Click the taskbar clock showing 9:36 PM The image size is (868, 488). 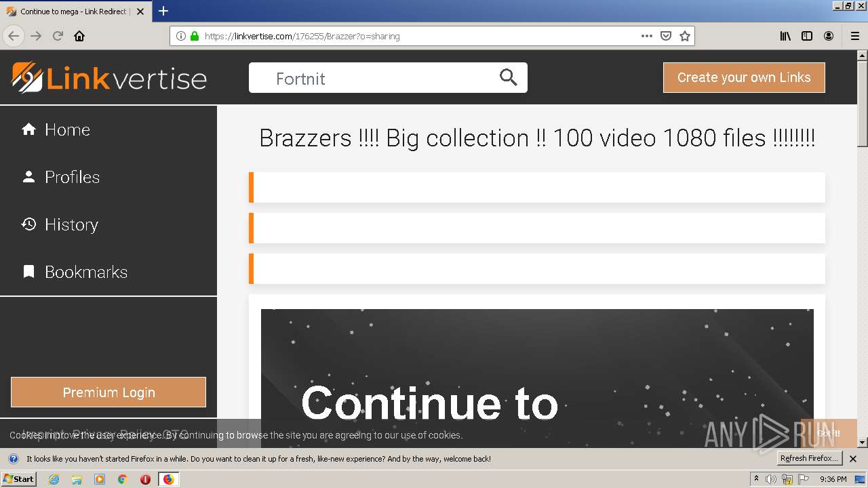click(x=833, y=479)
